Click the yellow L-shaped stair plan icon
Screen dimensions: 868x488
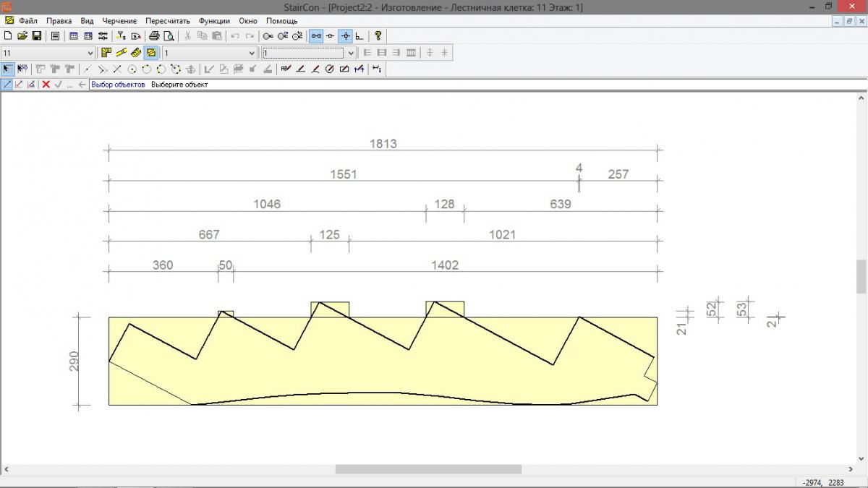(106, 53)
